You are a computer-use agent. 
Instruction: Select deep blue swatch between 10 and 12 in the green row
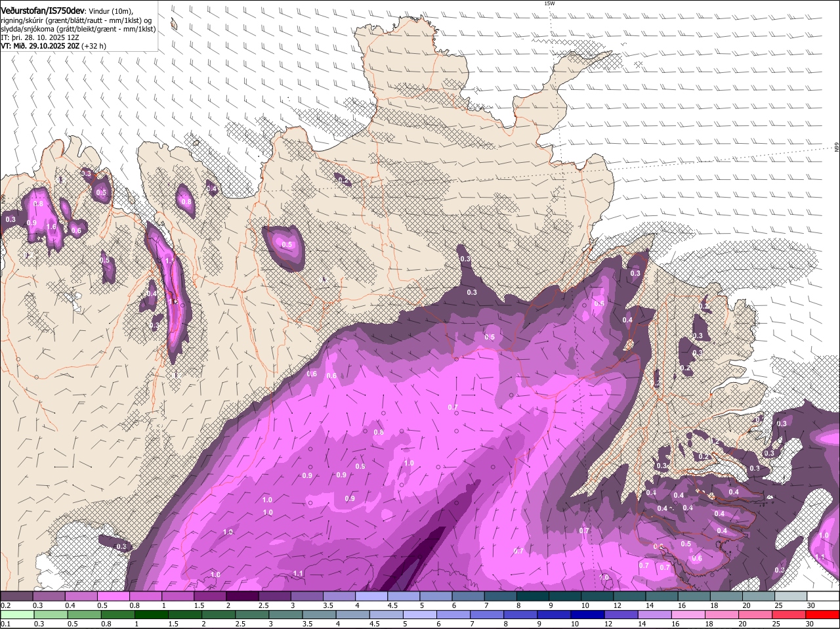[x=588, y=615]
